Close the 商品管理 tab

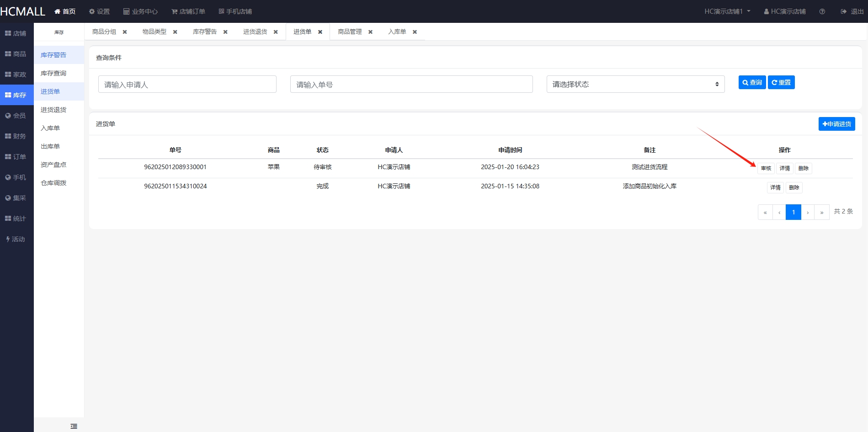coord(370,32)
